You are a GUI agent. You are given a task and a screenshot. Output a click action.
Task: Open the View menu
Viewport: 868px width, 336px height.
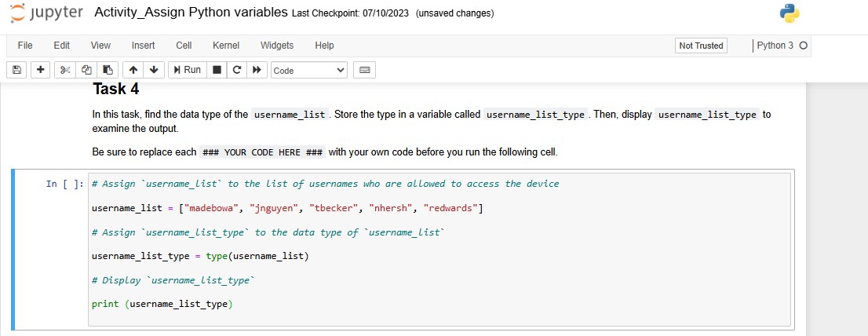pos(100,46)
